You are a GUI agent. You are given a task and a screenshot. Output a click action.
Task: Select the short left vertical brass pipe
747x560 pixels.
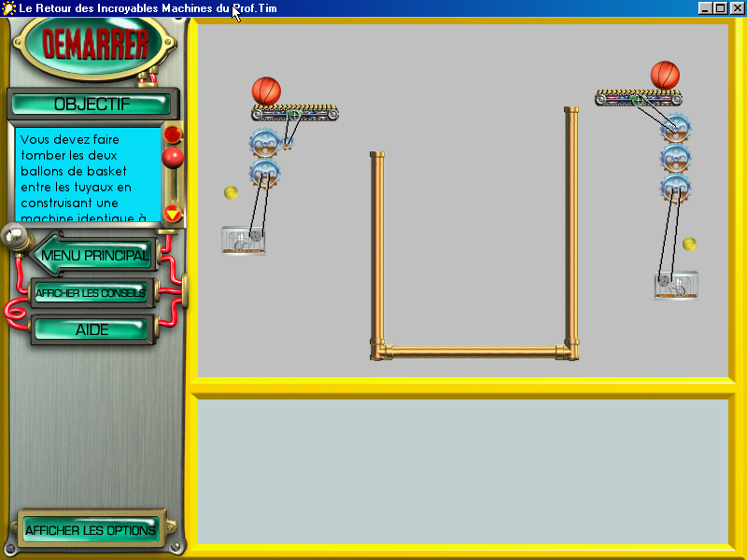377,247
